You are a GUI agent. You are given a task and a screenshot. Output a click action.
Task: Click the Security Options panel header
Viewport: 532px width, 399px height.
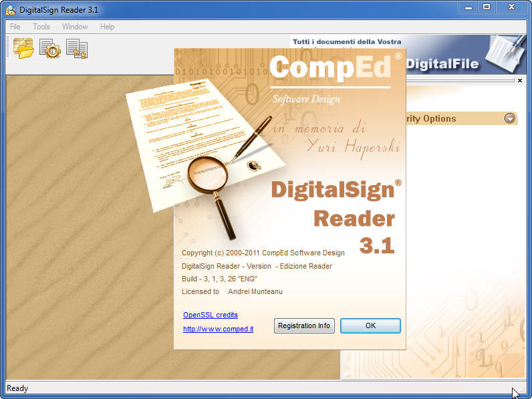[461, 118]
